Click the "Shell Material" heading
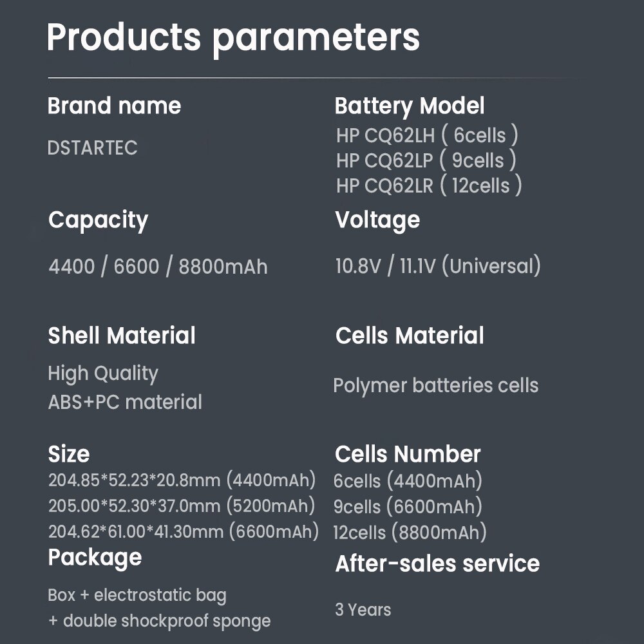Viewport: 644px width, 644px height. 122,336
